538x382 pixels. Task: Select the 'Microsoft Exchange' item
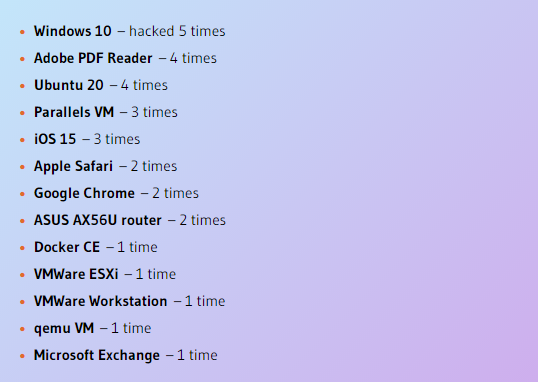(x=97, y=355)
